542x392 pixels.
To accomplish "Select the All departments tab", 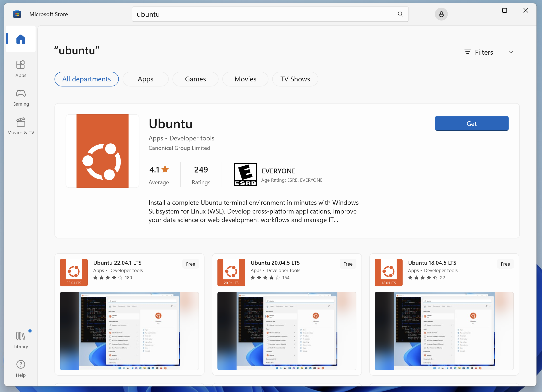I will click(87, 79).
